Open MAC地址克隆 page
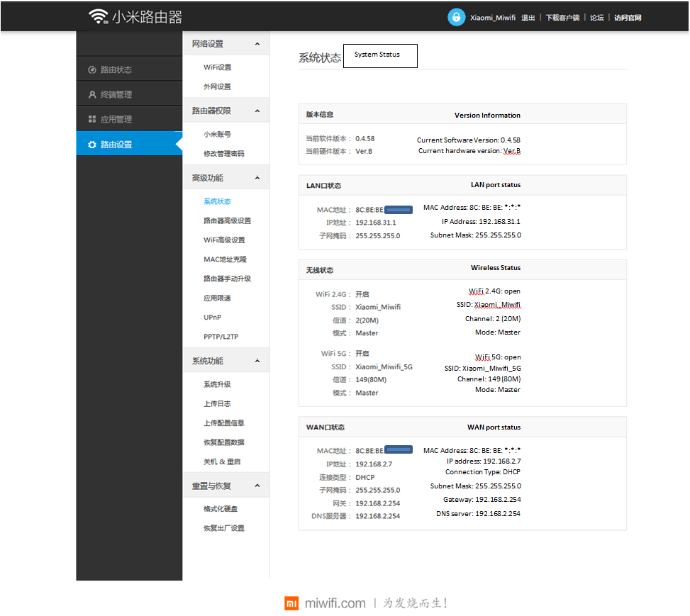The width and height of the screenshot is (690, 616). tap(226, 259)
